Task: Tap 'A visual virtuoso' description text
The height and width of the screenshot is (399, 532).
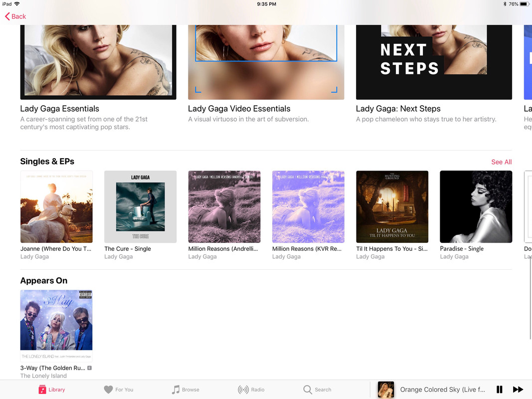Action: coord(248,119)
